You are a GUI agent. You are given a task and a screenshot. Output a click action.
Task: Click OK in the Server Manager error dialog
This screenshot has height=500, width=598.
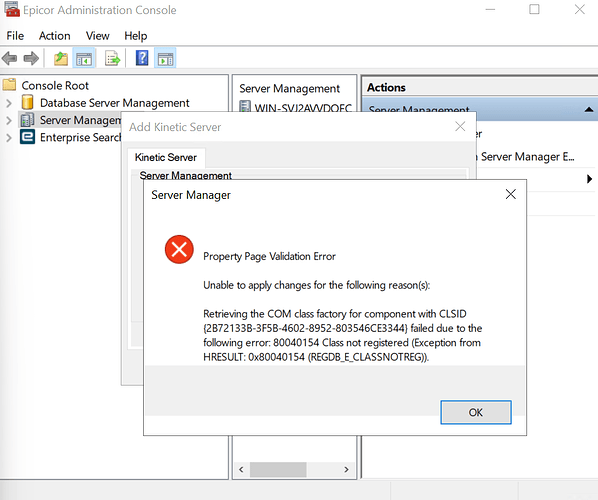(x=476, y=412)
